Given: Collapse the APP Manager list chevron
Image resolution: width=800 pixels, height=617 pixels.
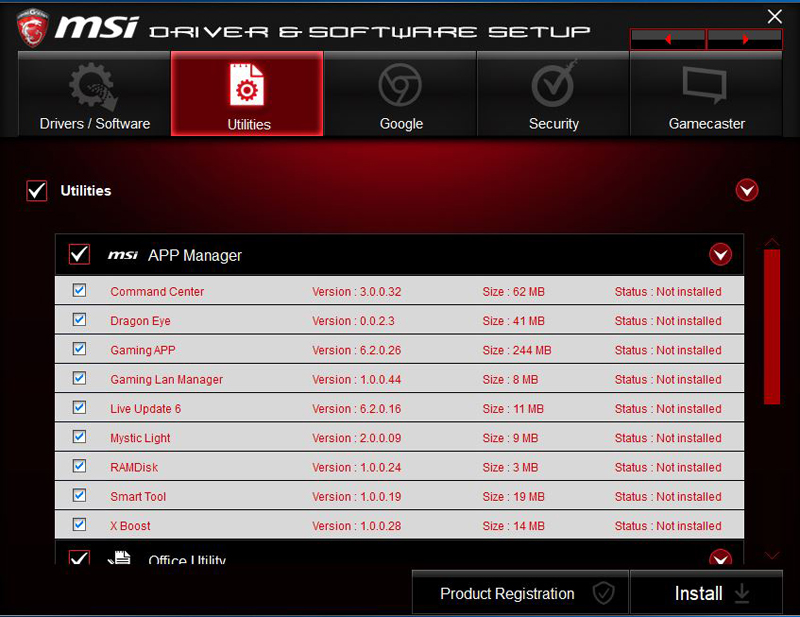Looking at the screenshot, I should click(720, 254).
